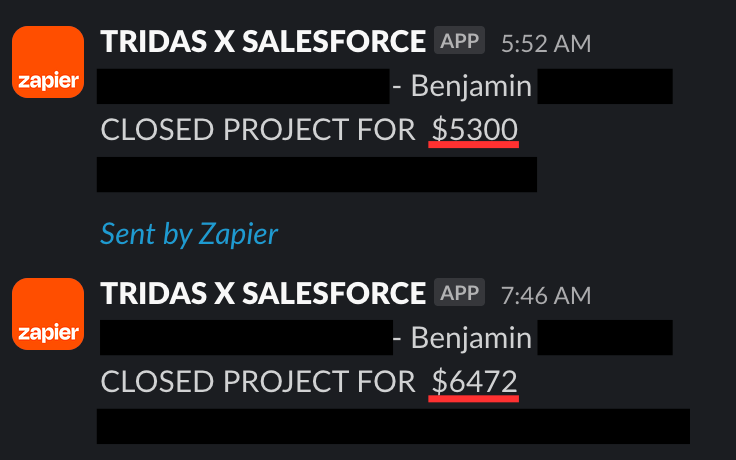Click redacted block before Benjamin in 7:46 AM message
Viewport: 736px width, 460px height.
[x=246, y=338]
